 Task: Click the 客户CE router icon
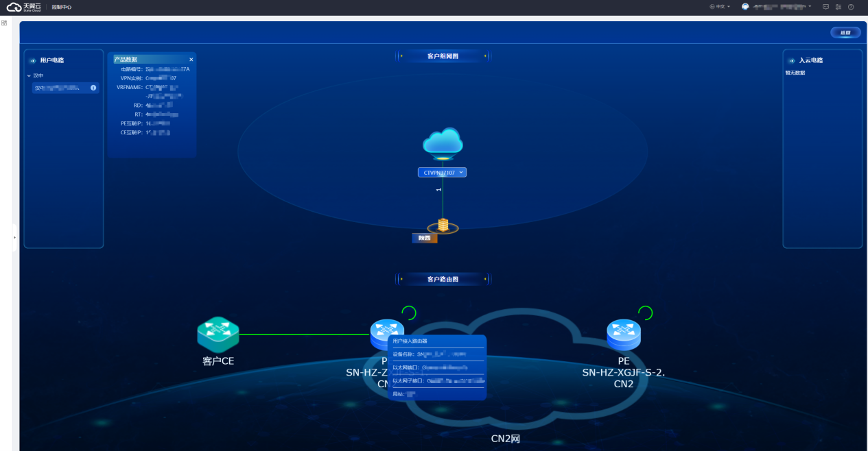point(218,334)
